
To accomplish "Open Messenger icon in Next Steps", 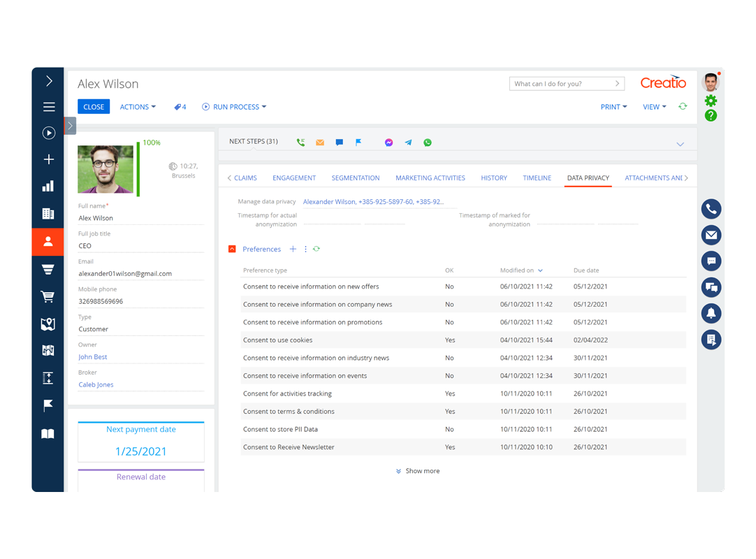I will coord(389,143).
